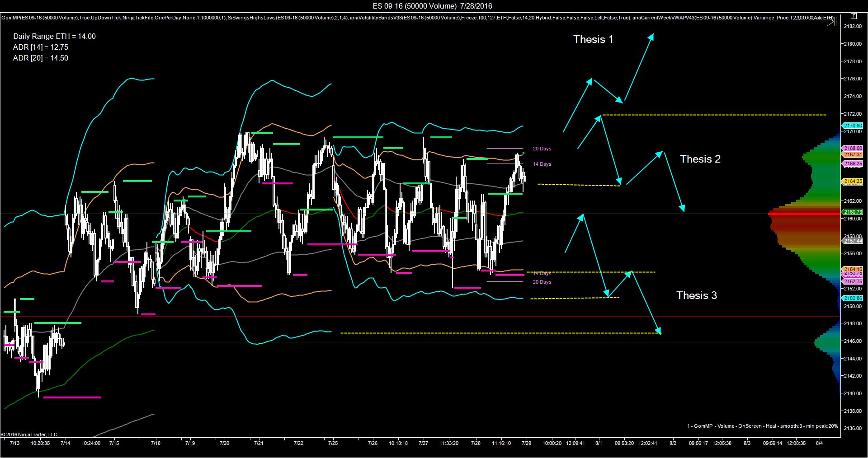The height and width of the screenshot is (458, 868).
Task: Click the 8/4 date on the time axis
Action: (x=819, y=443)
